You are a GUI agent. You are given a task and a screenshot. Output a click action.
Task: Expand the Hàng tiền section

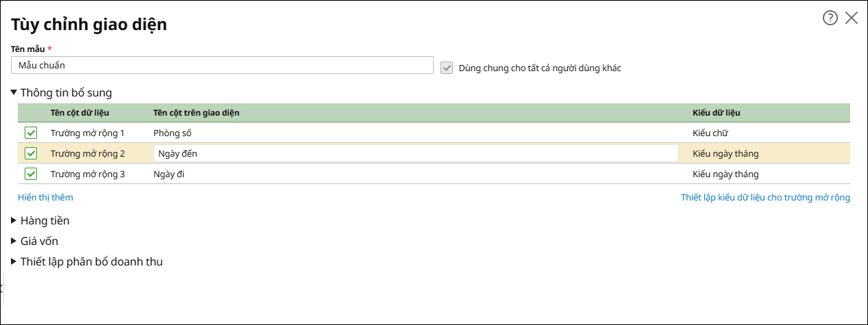14,220
